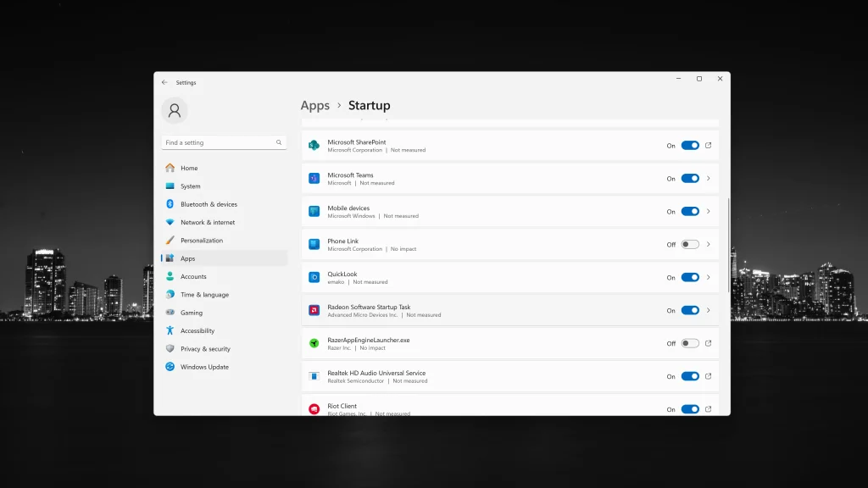Click the Find a setting search box
The height and width of the screenshot is (488, 868).
(x=224, y=142)
